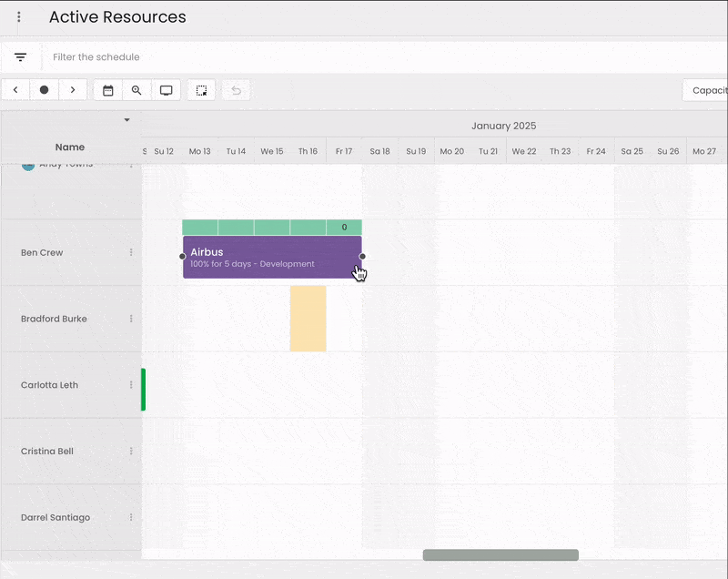Click the Active Resources title

click(117, 17)
